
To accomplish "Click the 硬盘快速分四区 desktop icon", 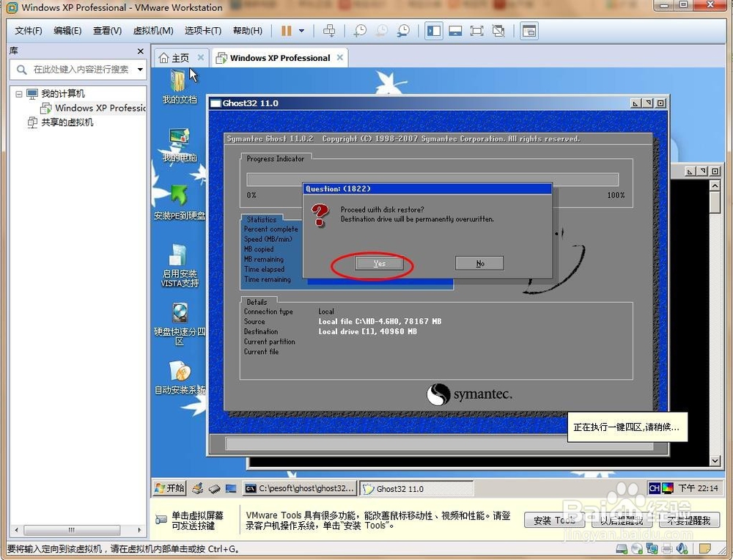I will [x=180, y=325].
